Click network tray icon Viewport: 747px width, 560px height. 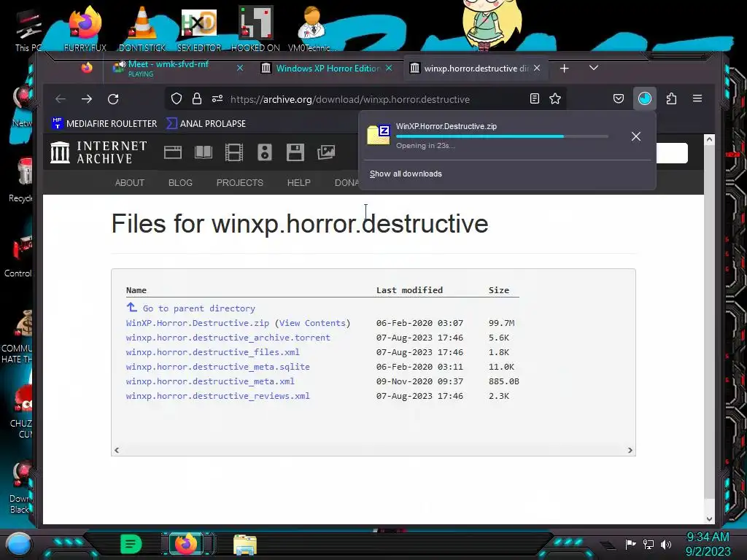[x=649, y=544]
